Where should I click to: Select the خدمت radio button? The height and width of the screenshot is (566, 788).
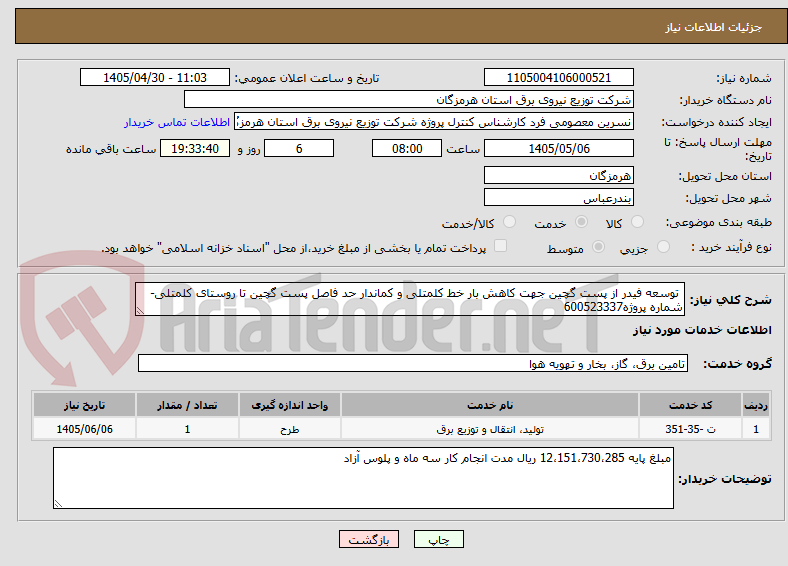pyautogui.click(x=581, y=222)
